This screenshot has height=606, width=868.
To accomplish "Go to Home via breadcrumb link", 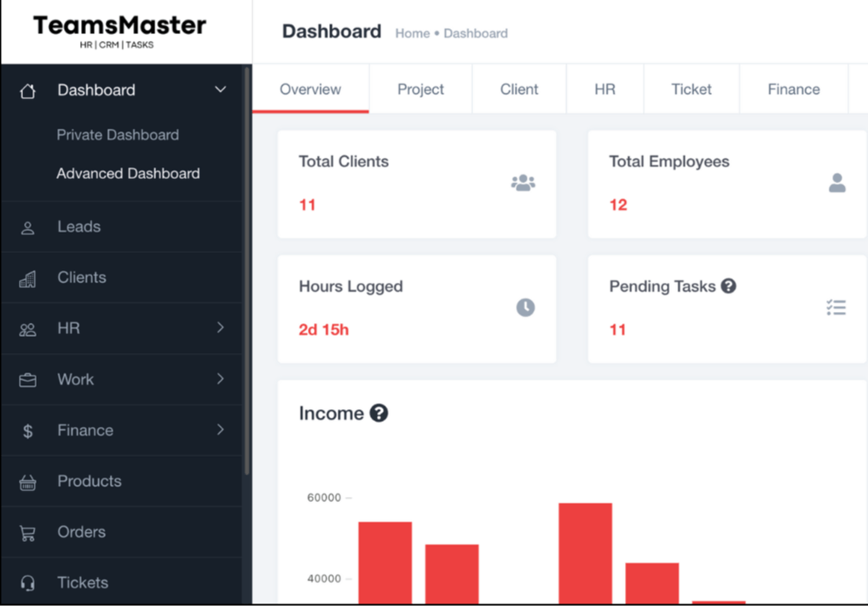I will tap(412, 33).
